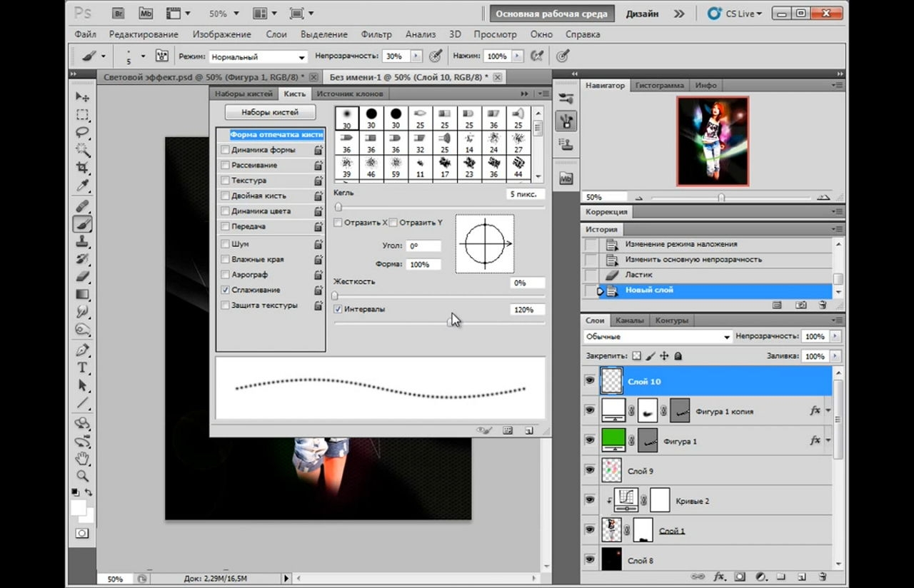The image size is (914, 588).
Task: Check the Отразить X checkbox
Action: tap(338, 223)
